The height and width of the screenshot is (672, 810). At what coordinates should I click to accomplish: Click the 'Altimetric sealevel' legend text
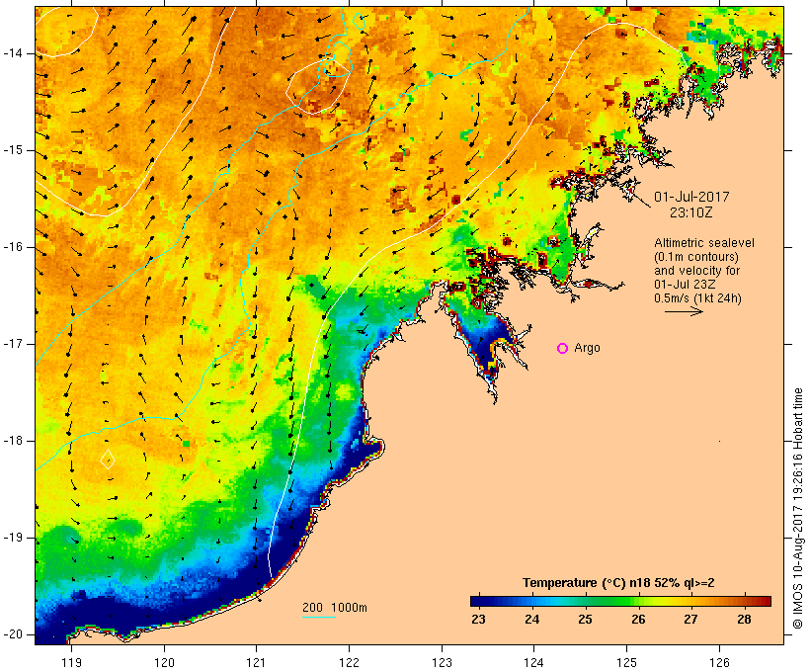pos(704,243)
